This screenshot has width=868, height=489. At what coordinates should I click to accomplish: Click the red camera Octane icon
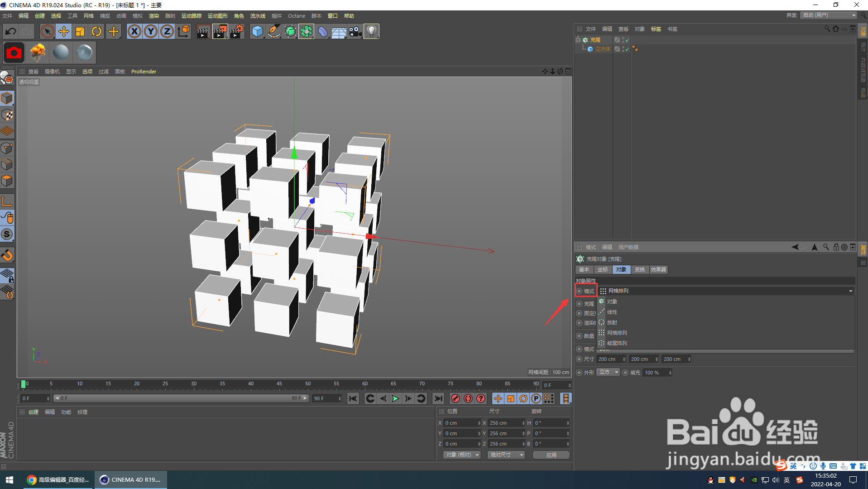[14, 53]
